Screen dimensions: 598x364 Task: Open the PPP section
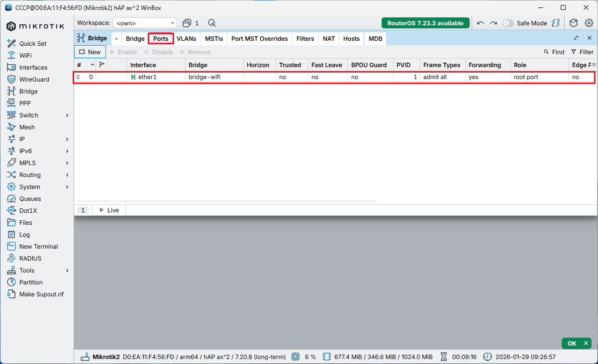(x=25, y=103)
